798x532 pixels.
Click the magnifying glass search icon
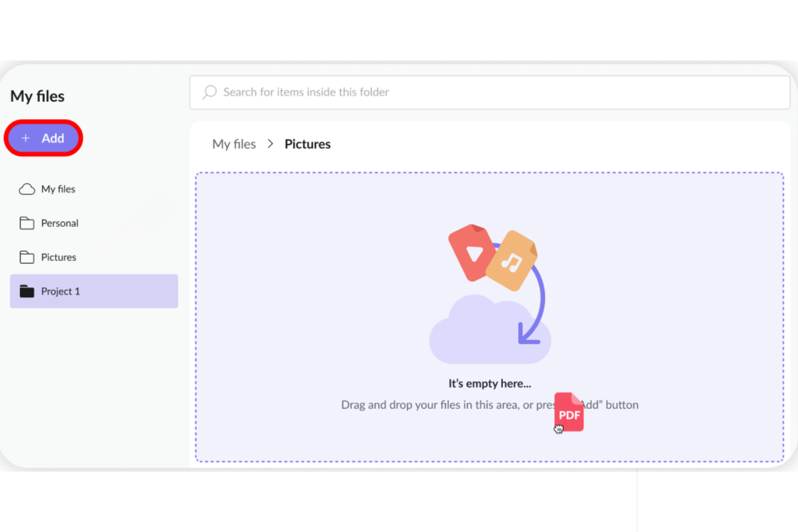point(209,92)
